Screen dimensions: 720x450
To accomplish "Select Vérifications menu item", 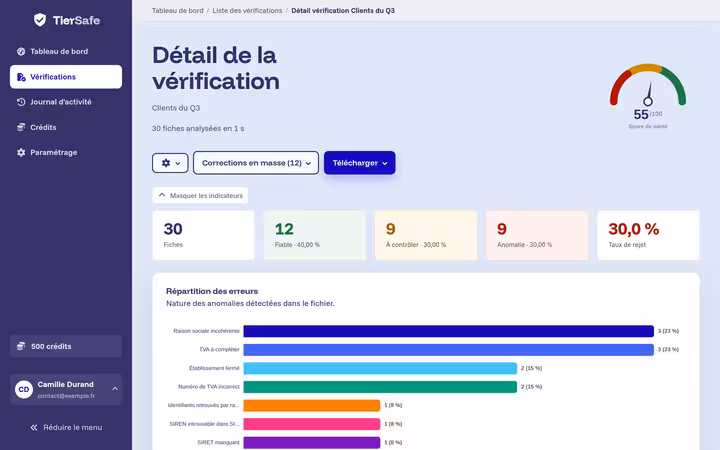I will click(x=66, y=77).
